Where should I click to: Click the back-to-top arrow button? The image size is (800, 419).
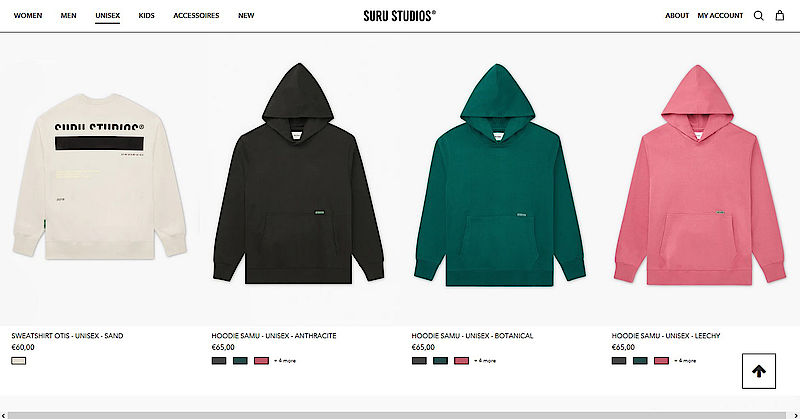coord(759,371)
